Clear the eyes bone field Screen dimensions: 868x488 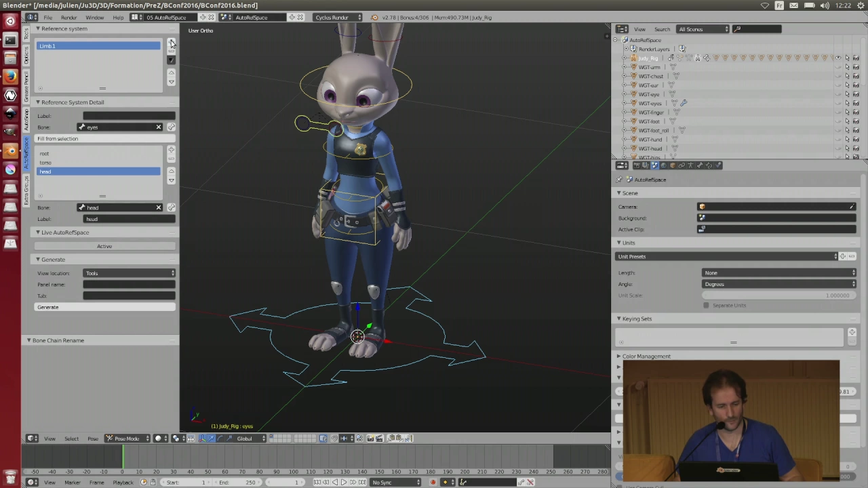pos(159,127)
